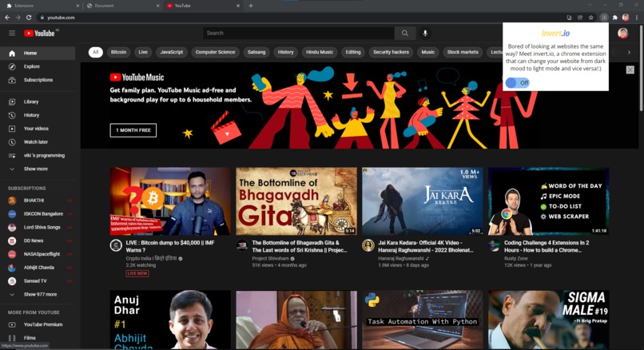
Task: Select the Editing filter chip
Action: 353,52
